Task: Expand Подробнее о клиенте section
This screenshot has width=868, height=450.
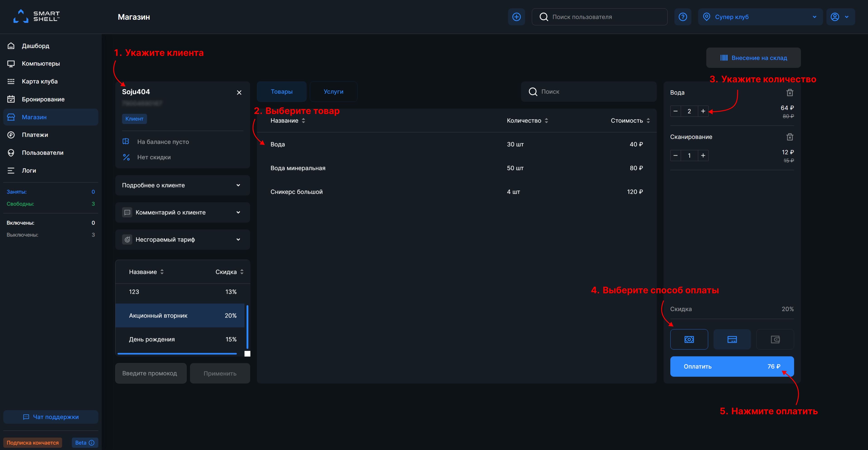Action: pos(182,185)
